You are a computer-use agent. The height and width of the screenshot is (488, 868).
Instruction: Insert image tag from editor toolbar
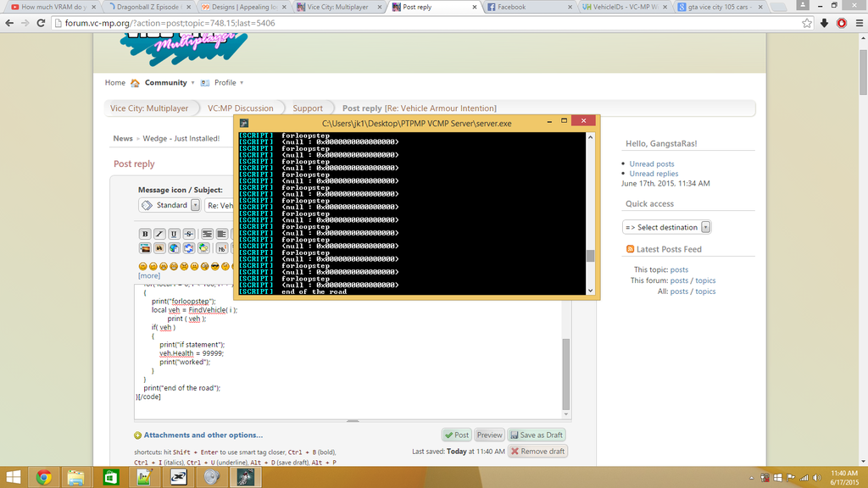click(145, 248)
